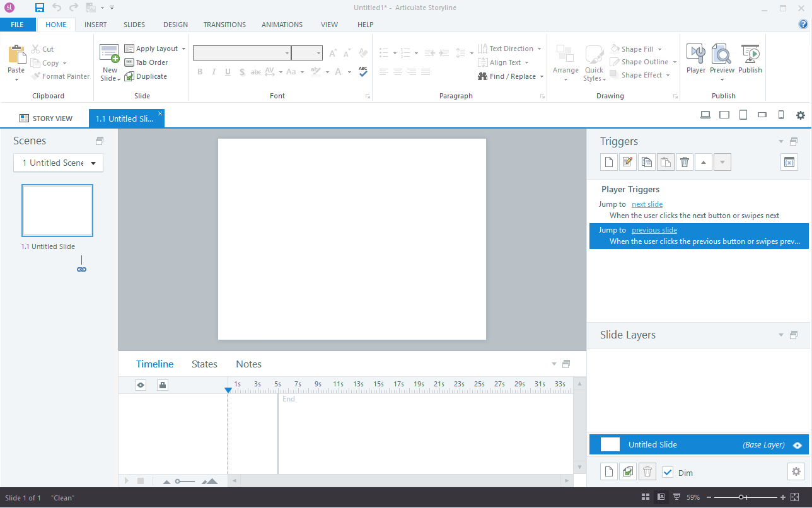812x508 pixels.
Task: Switch to desktop preview device icon
Action: click(705, 115)
